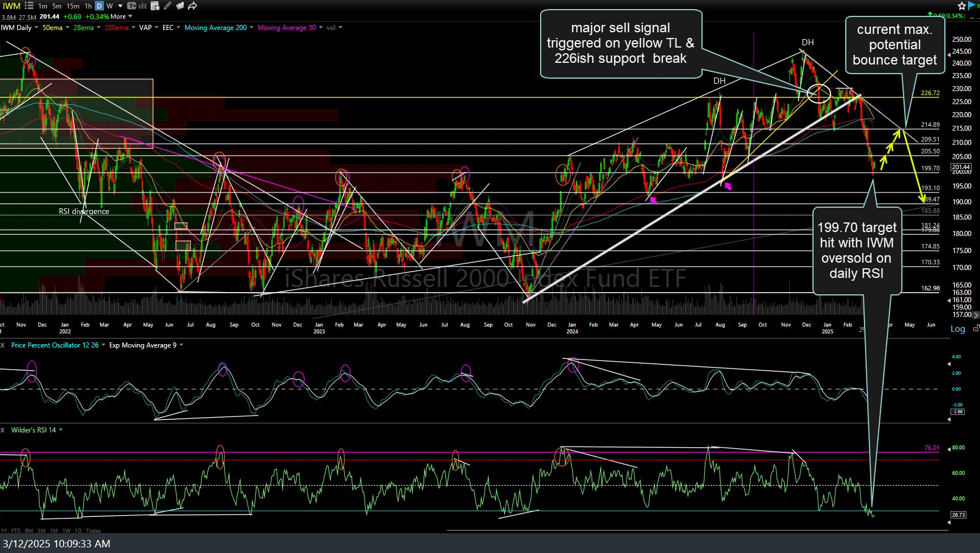Add IWM to favorites with star icon

pos(962,6)
